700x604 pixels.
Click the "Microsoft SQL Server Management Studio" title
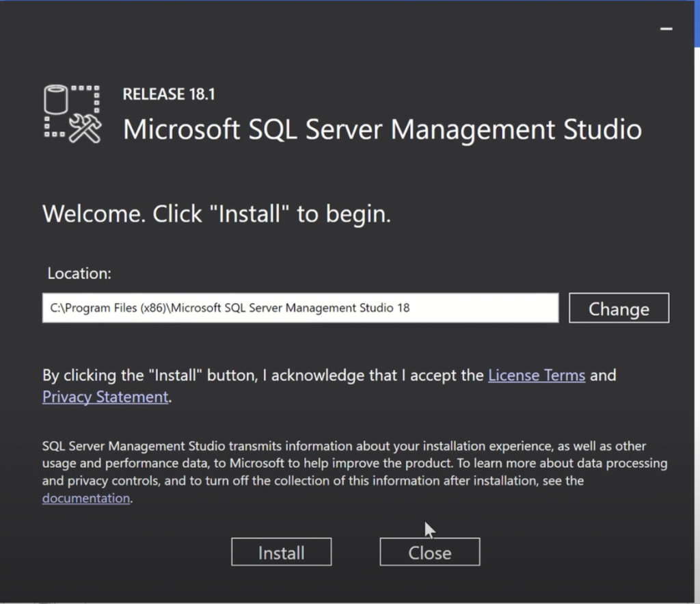coord(382,129)
